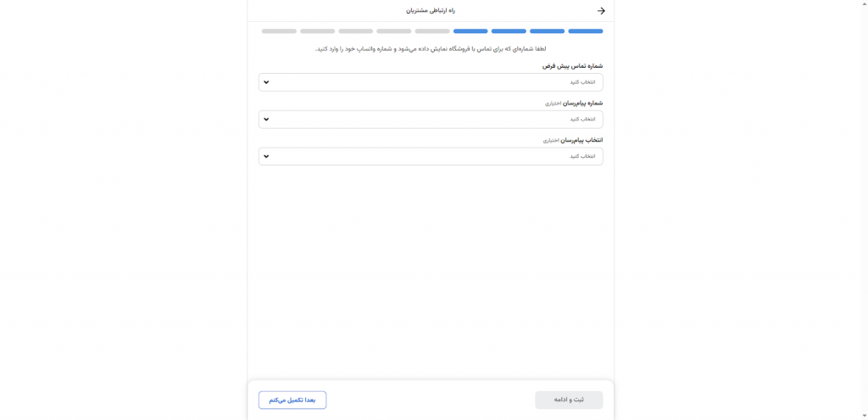Open the انتخاب پیام‌رسان select field
This screenshot has height=420, width=868.
click(431, 156)
